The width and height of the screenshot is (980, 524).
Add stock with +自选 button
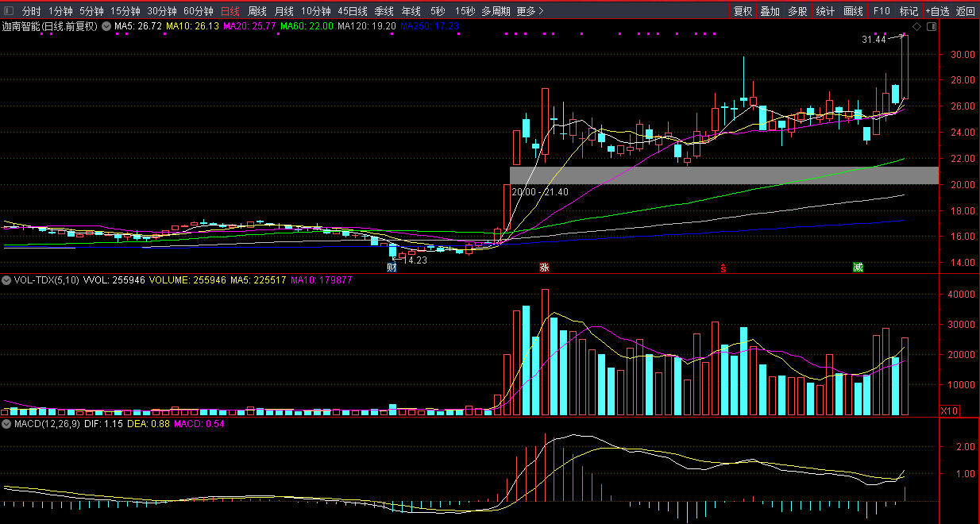click(936, 11)
